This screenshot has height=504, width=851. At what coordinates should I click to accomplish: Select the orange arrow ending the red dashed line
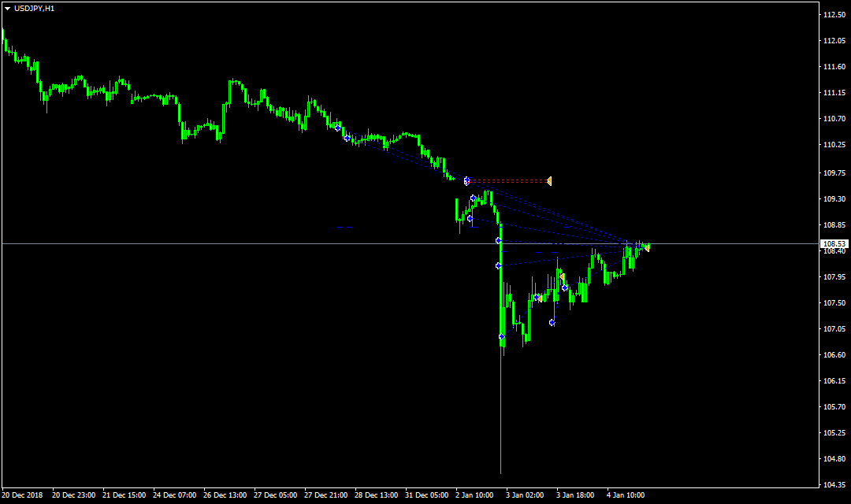pyautogui.click(x=549, y=181)
